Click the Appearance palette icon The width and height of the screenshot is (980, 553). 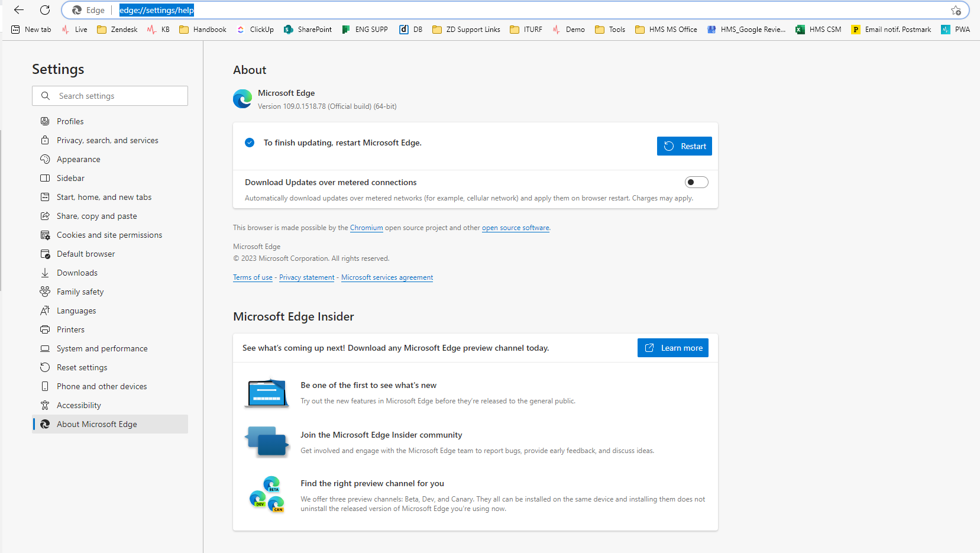coord(45,159)
